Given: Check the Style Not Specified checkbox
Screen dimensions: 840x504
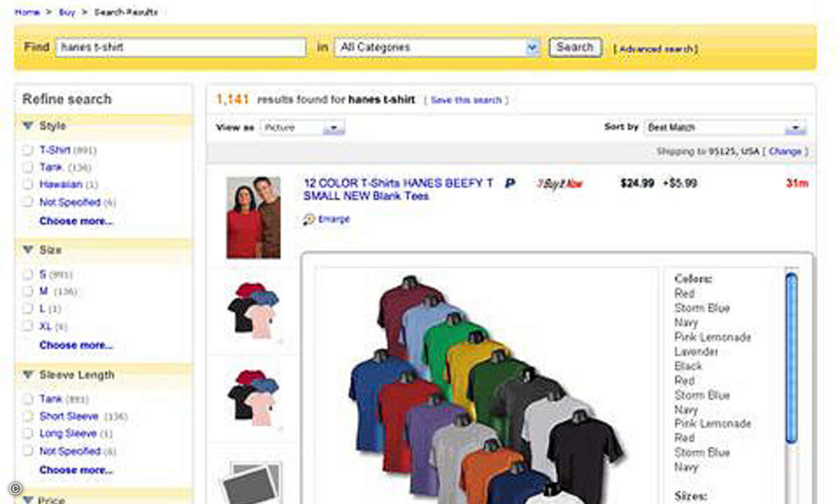Looking at the screenshot, I should tap(28, 202).
